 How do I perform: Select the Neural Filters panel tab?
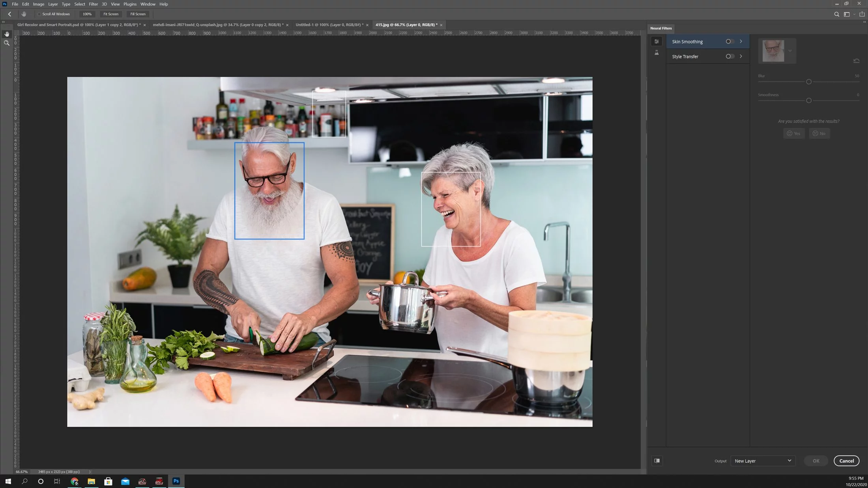[x=661, y=28]
